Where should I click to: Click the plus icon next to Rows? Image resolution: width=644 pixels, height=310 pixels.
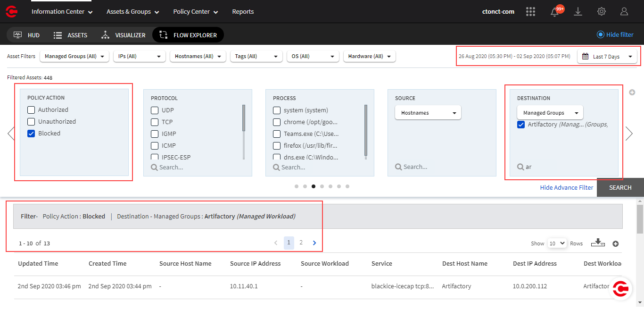click(x=615, y=244)
